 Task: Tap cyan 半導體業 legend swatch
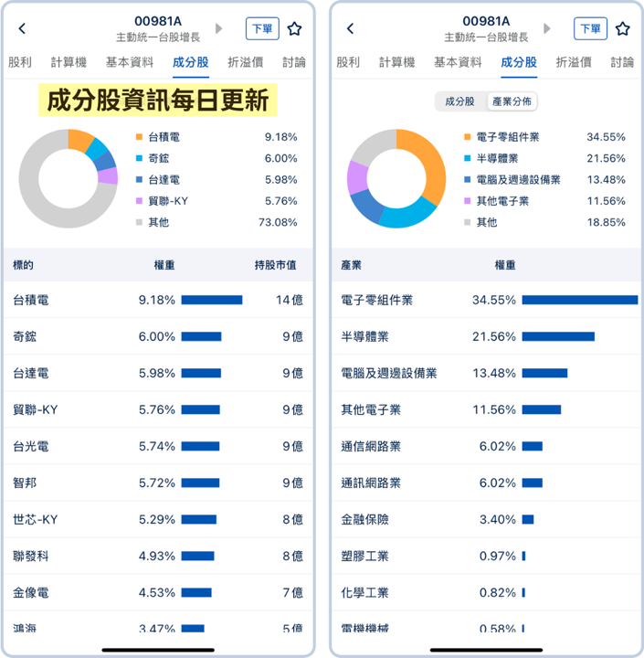468,158
